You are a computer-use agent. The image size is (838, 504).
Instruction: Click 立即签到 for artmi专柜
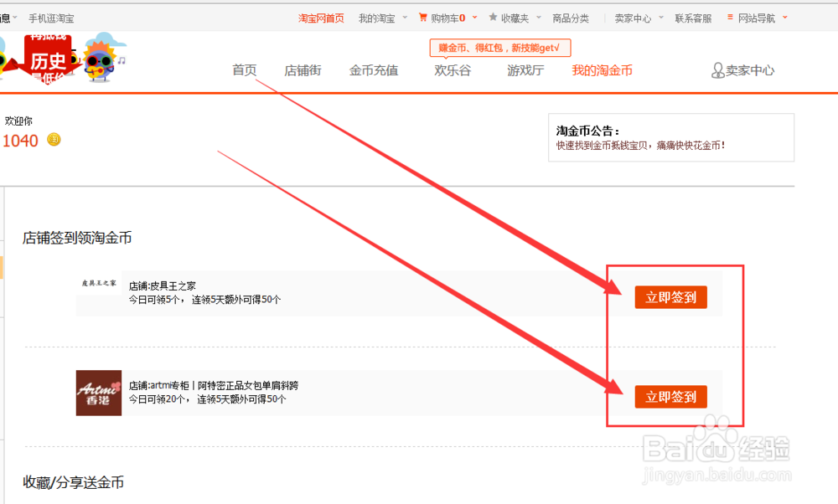coord(670,397)
